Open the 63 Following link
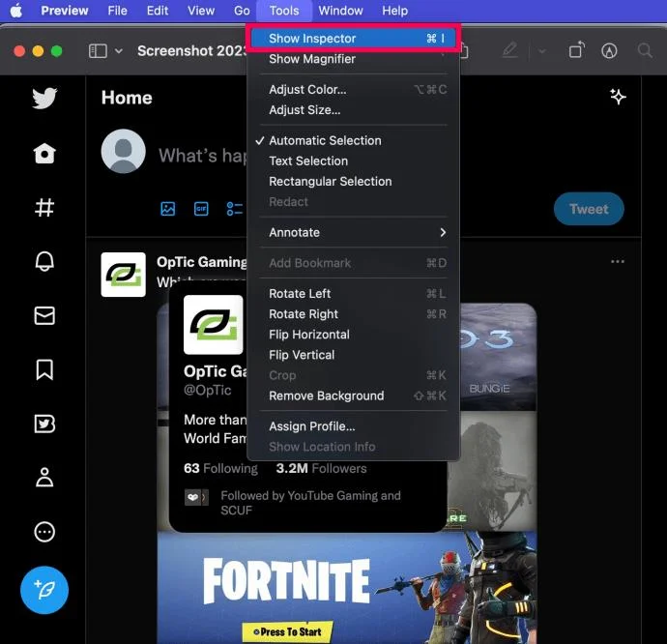The width and height of the screenshot is (667, 644). 220,468
